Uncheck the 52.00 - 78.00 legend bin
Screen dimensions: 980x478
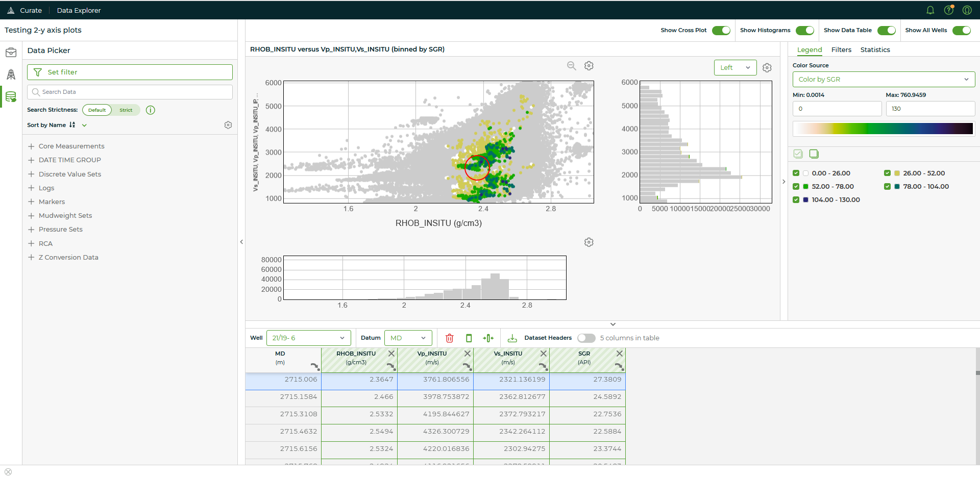click(x=796, y=187)
